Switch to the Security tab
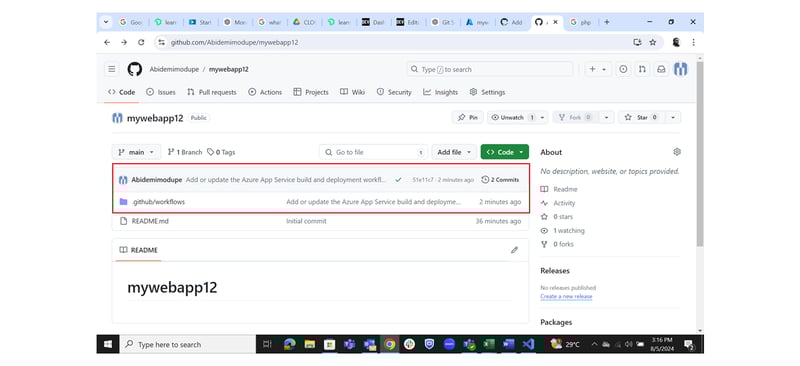Screen dimensions: 800x366 [x=394, y=92]
